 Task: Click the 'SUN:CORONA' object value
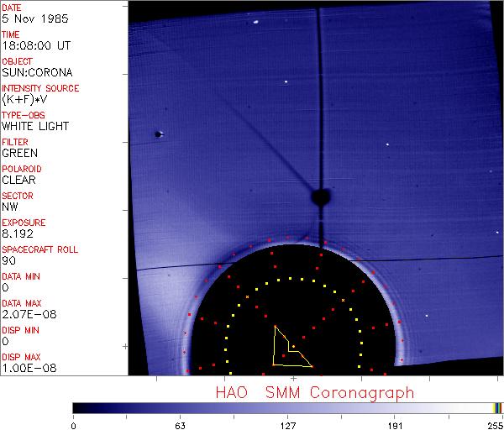30,72
